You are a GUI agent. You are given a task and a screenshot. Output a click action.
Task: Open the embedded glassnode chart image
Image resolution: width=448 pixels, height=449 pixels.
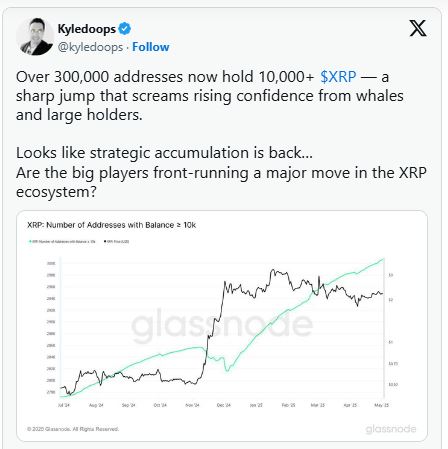pyautogui.click(x=222, y=326)
